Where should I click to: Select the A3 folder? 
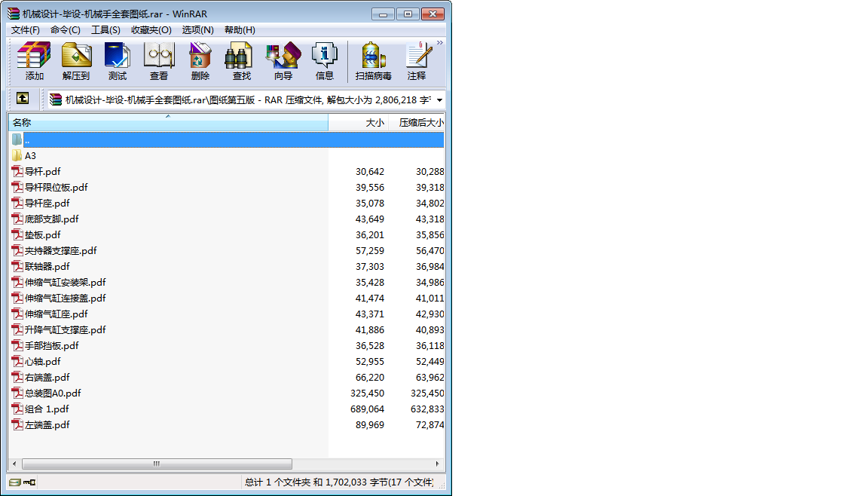(x=30, y=156)
